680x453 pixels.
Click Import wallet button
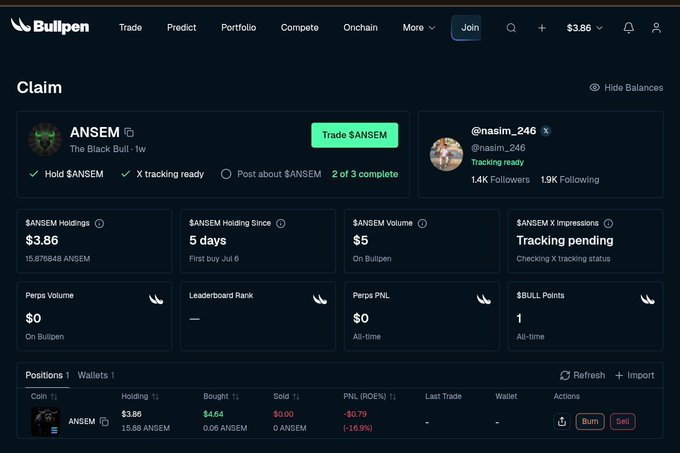(x=635, y=375)
